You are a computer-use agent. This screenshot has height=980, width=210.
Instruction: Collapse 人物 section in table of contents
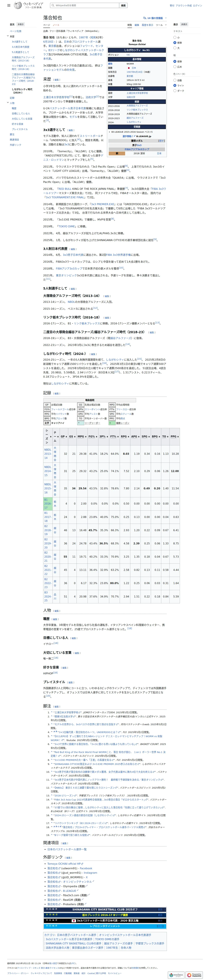(8, 103)
